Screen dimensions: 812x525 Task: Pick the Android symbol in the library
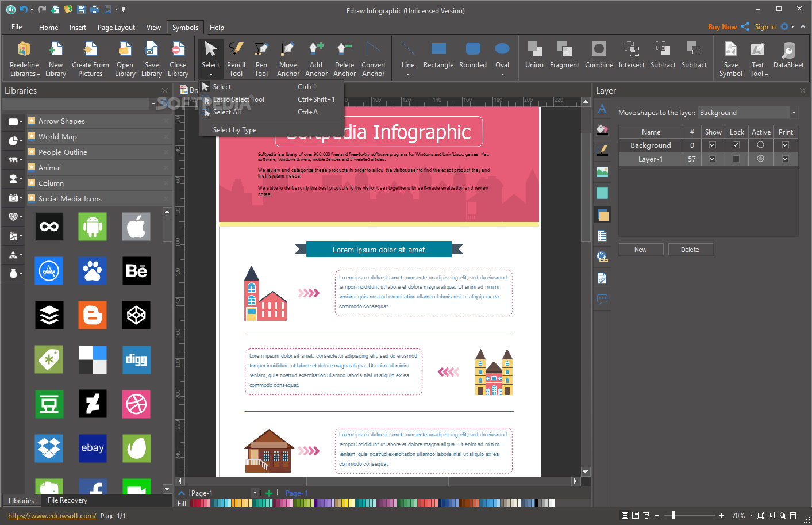(93, 227)
